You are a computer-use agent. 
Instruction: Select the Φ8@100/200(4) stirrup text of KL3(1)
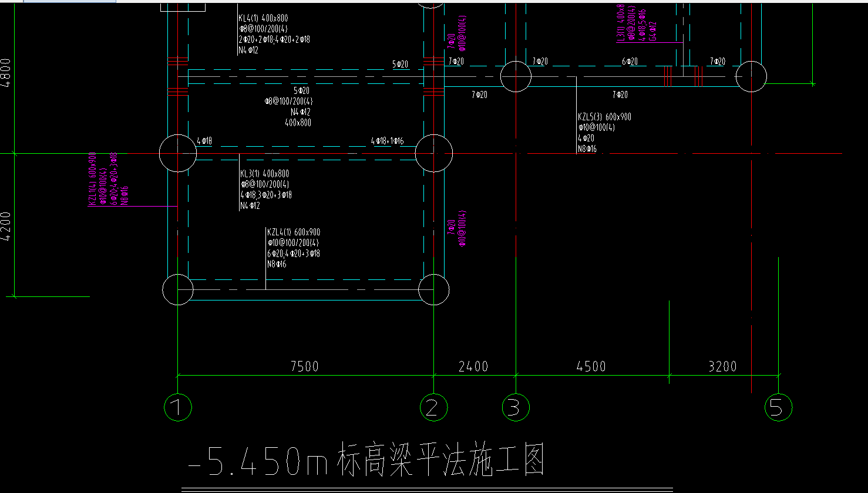click(x=264, y=184)
